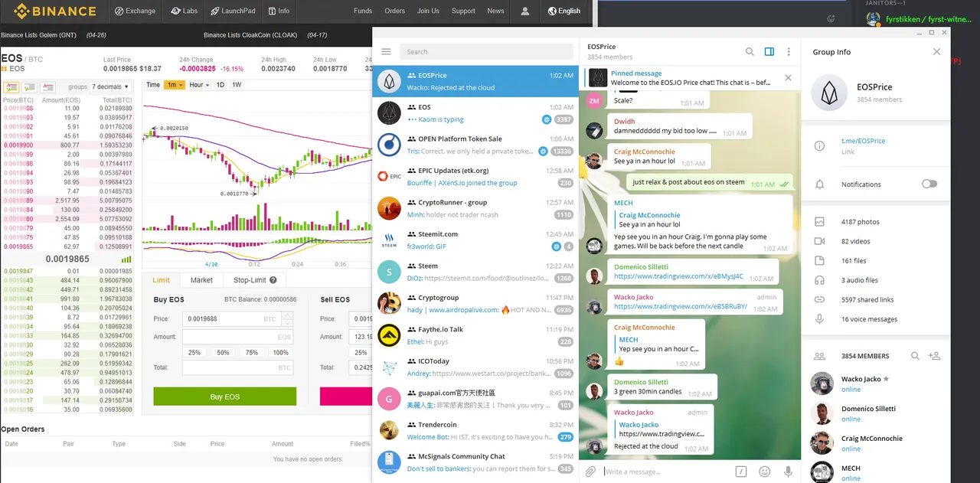Open Orders in the Binance header
This screenshot has height=483, width=980.
tap(395, 11)
